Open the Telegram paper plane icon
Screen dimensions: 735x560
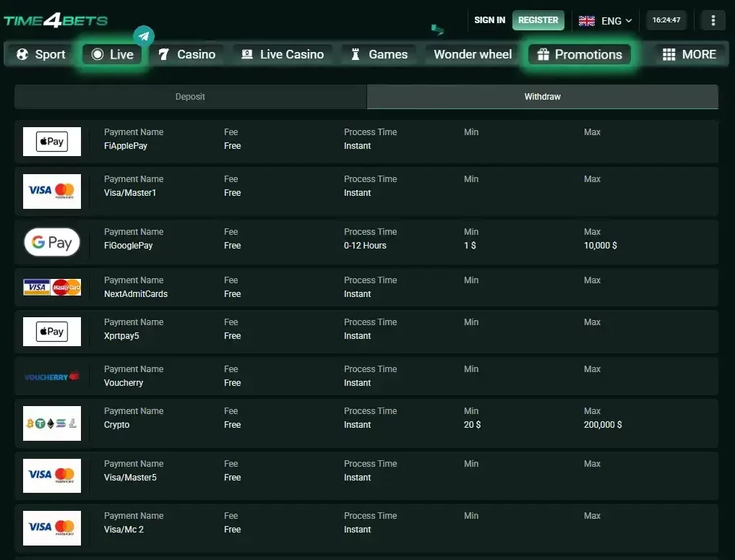click(x=144, y=35)
